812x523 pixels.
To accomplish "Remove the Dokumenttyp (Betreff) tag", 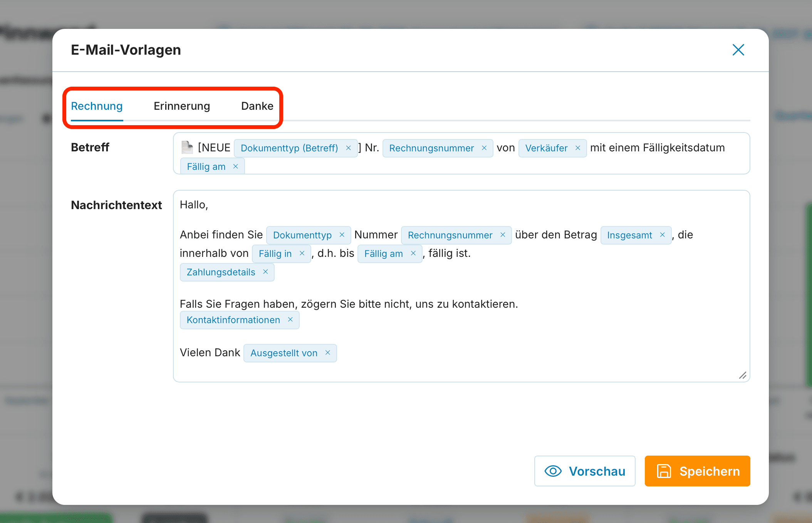I will point(348,148).
